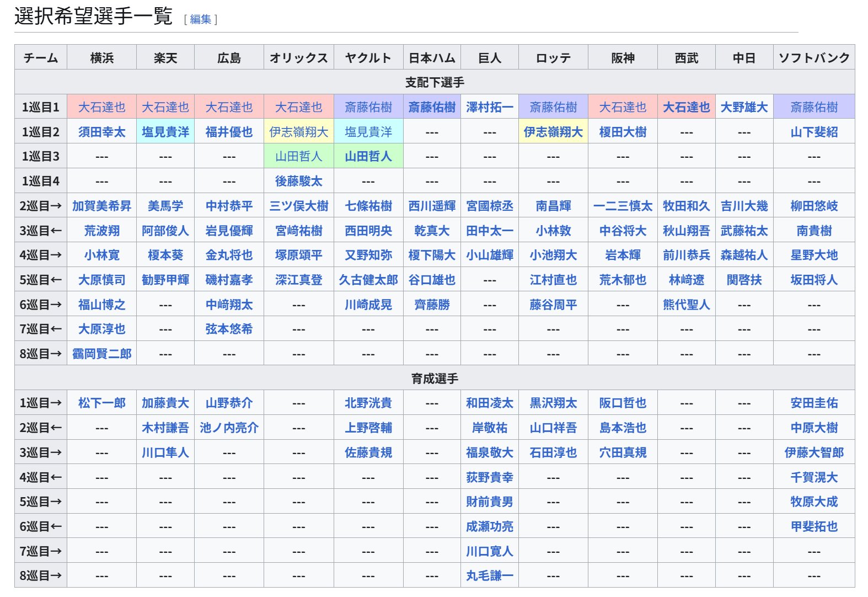The width and height of the screenshot is (868, 597).
Task: Click the 柳田悠岐 player link
Action: tap(813, 206)
